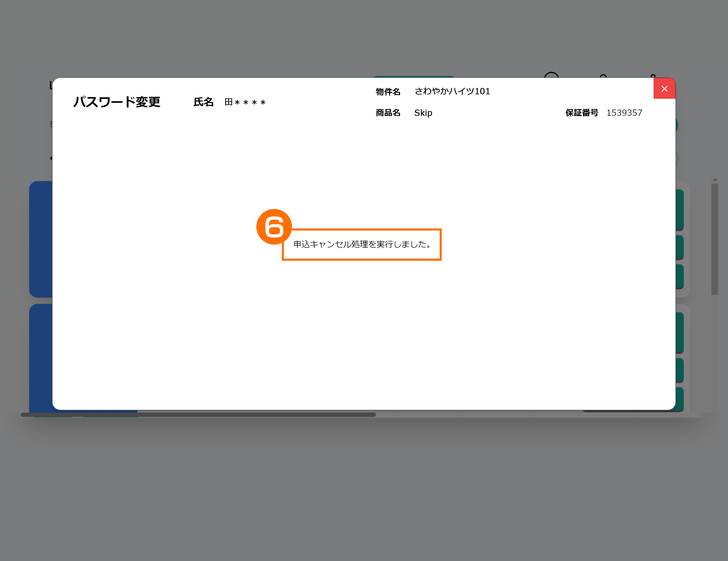
Task: Click the パスワード変更 dialog heading
Action: (x=117, y=102)
